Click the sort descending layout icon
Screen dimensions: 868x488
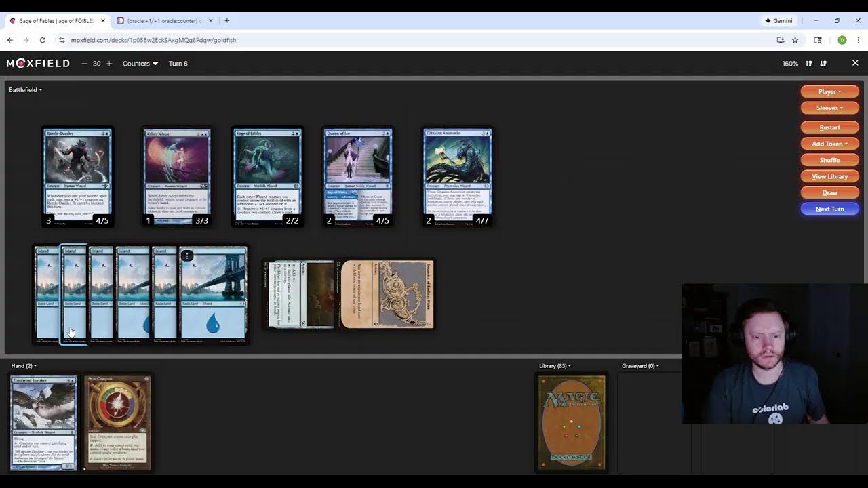pyautogui.click(x=823, y=64)
